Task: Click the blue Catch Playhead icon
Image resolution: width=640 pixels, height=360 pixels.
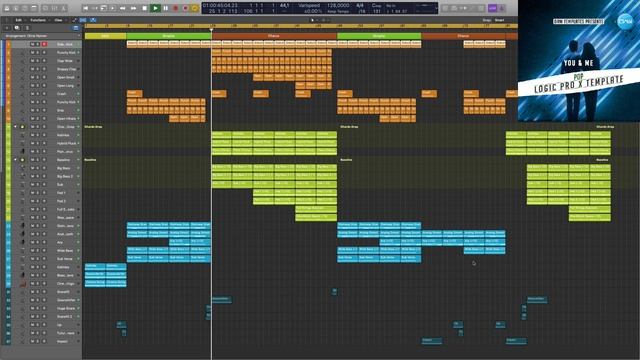Action: (93, 20)
